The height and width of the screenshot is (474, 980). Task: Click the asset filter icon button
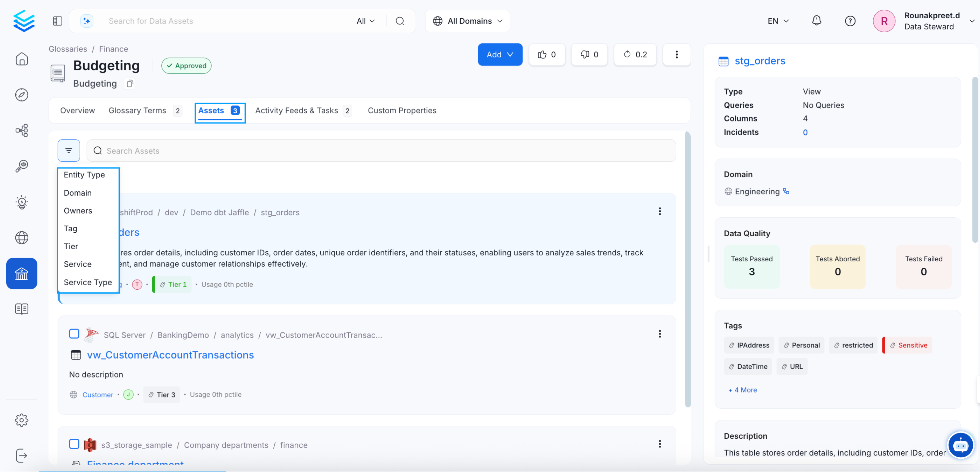(x=69, y=151)
